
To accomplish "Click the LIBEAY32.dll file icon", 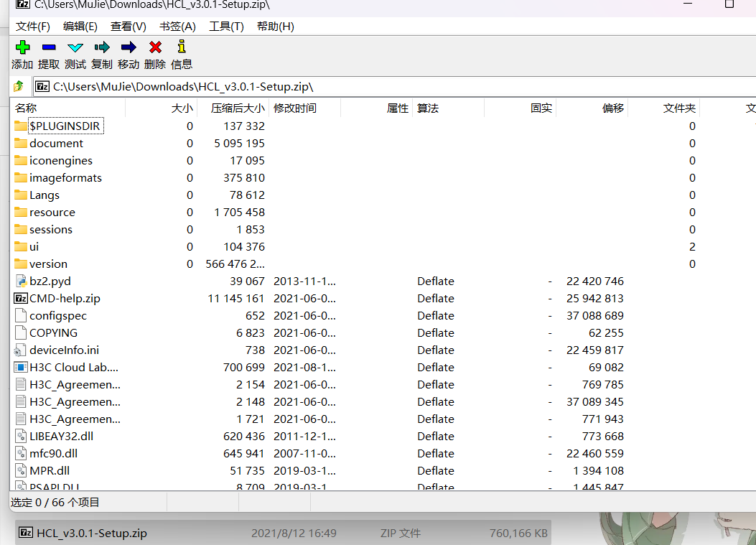I will (x=21, y=437).
